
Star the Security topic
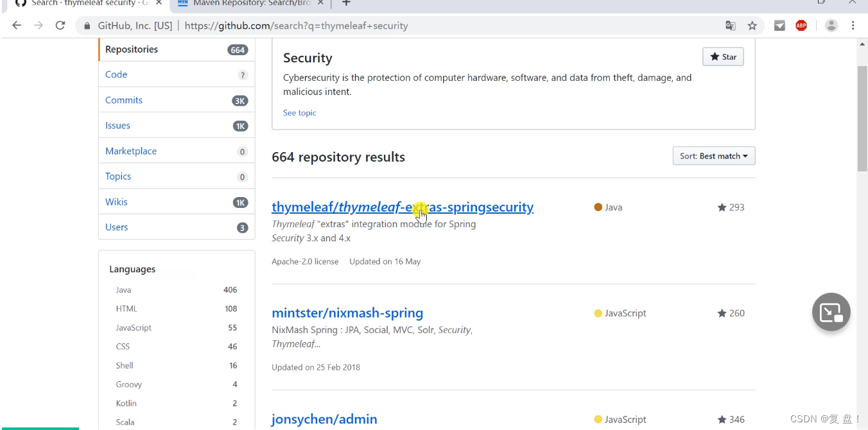point(723,56)
